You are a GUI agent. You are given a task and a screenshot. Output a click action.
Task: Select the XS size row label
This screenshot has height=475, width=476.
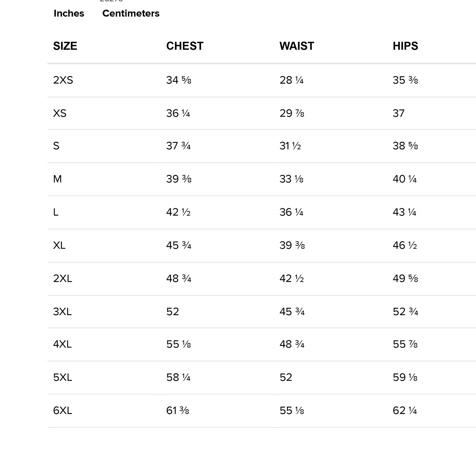tap(60, 113)
